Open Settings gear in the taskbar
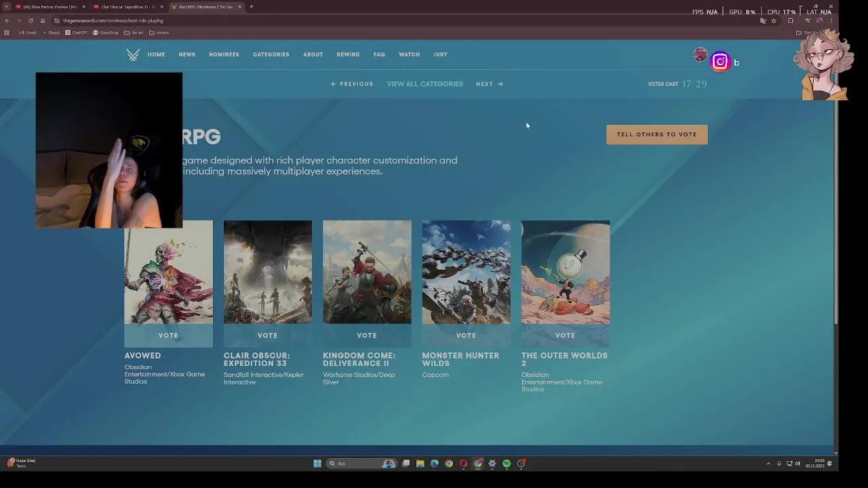The width and height of the screenshot is (868, 488). tap(492, 464)
